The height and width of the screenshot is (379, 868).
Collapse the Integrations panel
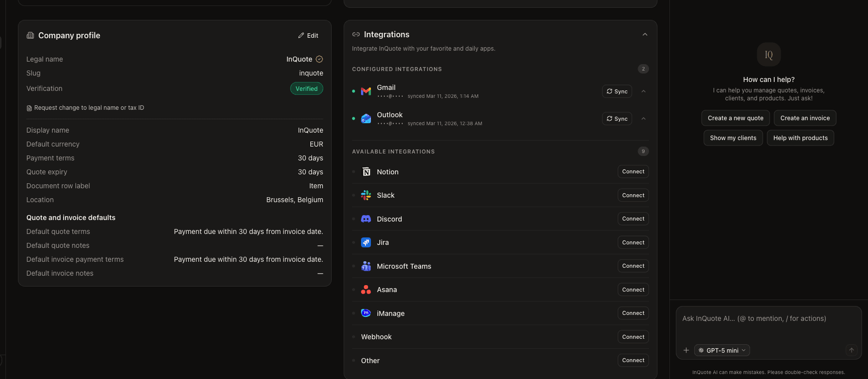coord(645,35)
